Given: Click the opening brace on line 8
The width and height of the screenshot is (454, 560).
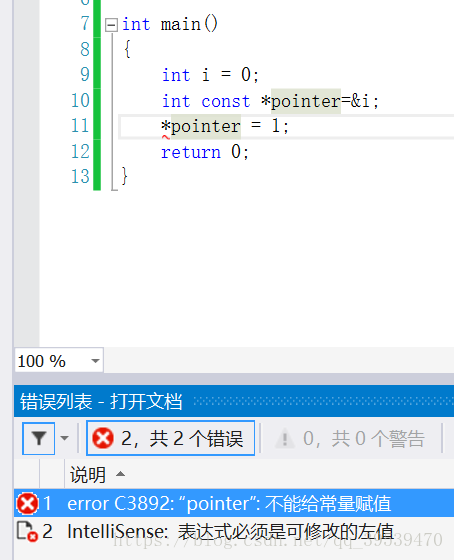Looking at the screenshot, I should [x=127, y=49].
